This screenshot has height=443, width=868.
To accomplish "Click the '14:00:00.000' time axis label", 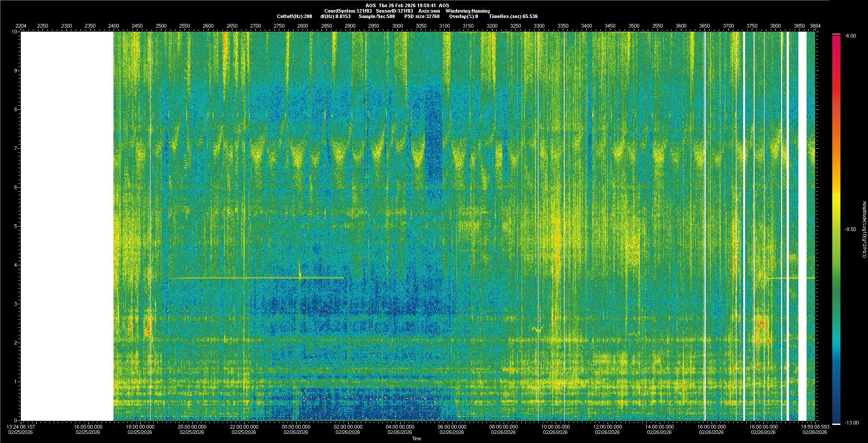I will 660,426.
